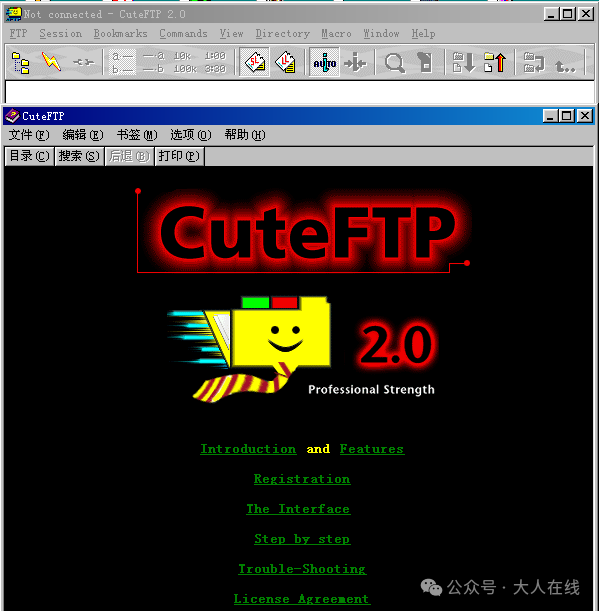The image size is (599, 611).
Task: Open the Registration help topic
Action: tap(302, 479)
